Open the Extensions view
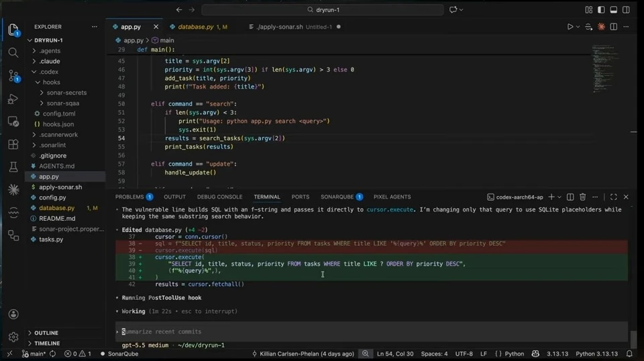This screenshot has height=361, width=644. point(13,144)
